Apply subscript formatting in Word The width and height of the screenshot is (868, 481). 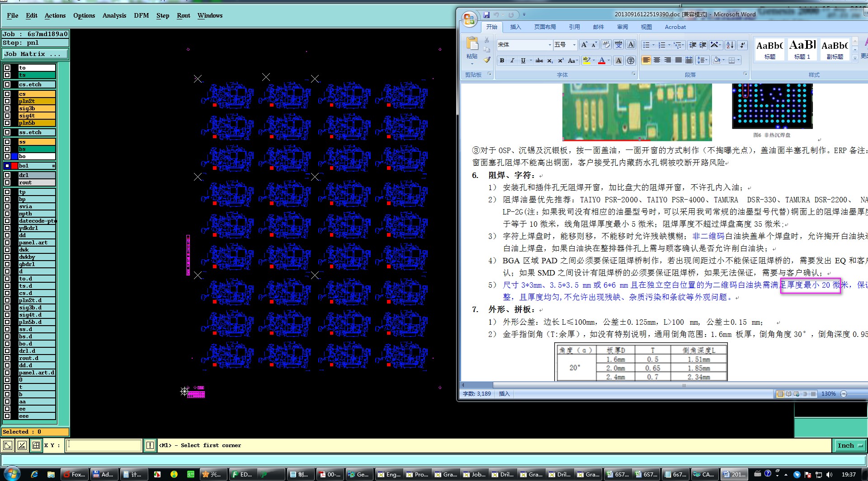550,61
